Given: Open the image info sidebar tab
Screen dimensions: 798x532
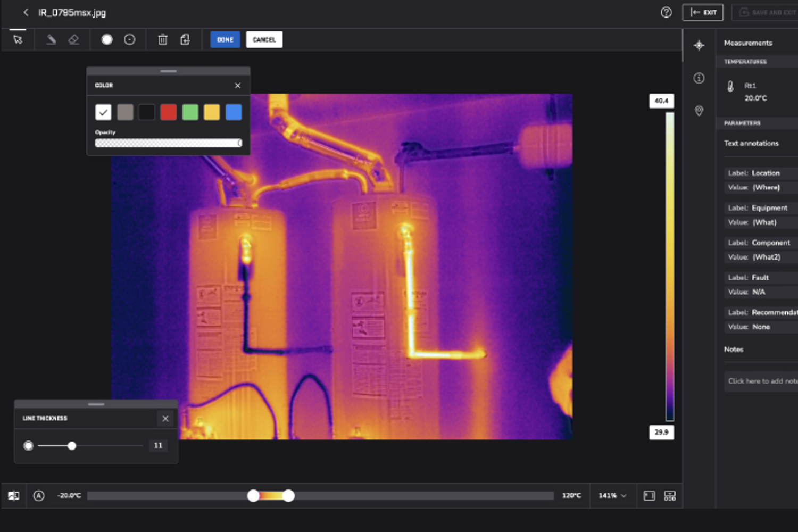Looking at the screenshot, I should 699,78.
